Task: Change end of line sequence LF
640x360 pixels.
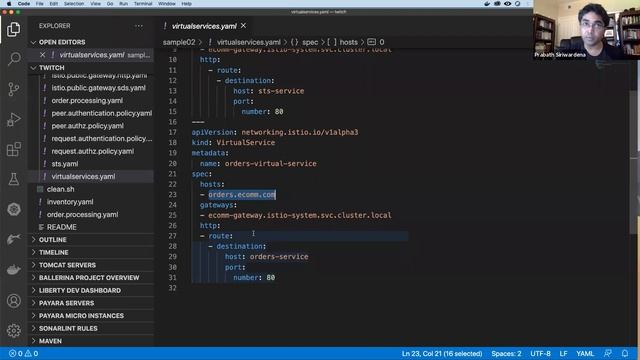Action: [563, 353]
